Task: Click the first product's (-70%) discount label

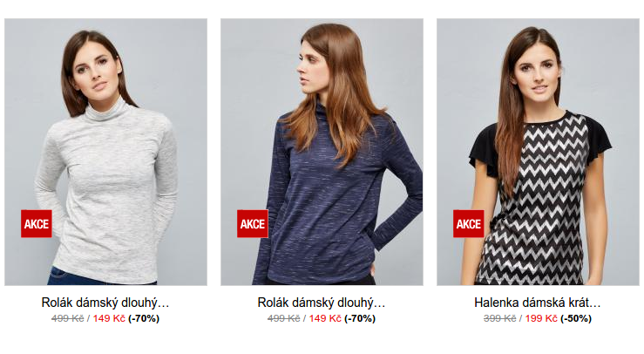Action: pyautogui.click(x=144, y=318)
